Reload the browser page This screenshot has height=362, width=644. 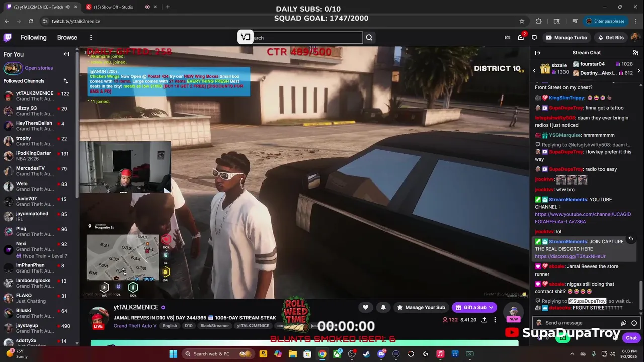[31, 21]
